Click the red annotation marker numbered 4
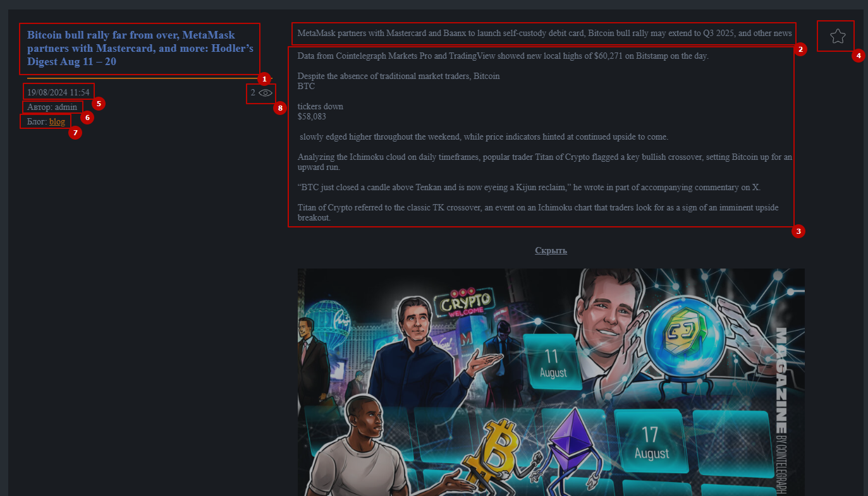The width and height of the screenshot is (868, 496). (858, 56)
